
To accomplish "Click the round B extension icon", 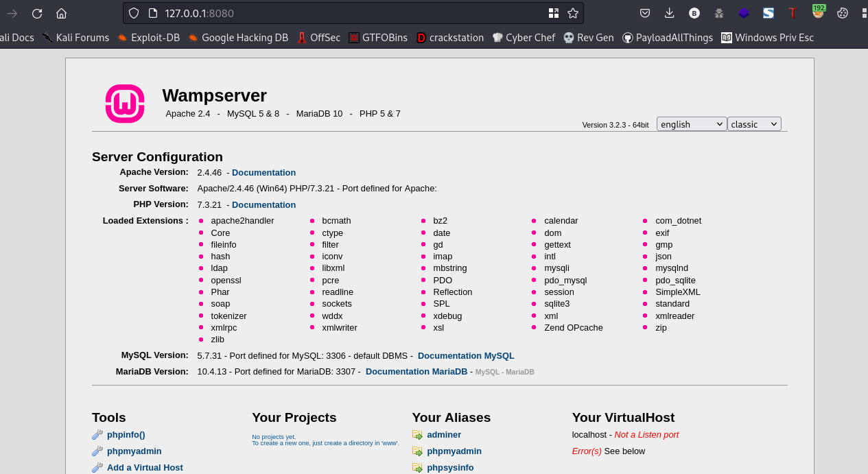I will coord(694,13).
